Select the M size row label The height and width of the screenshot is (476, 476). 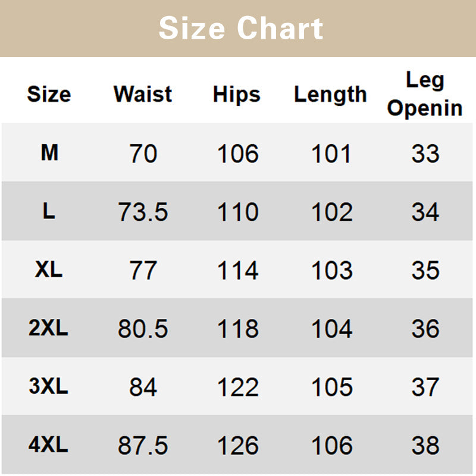point(49,153)
